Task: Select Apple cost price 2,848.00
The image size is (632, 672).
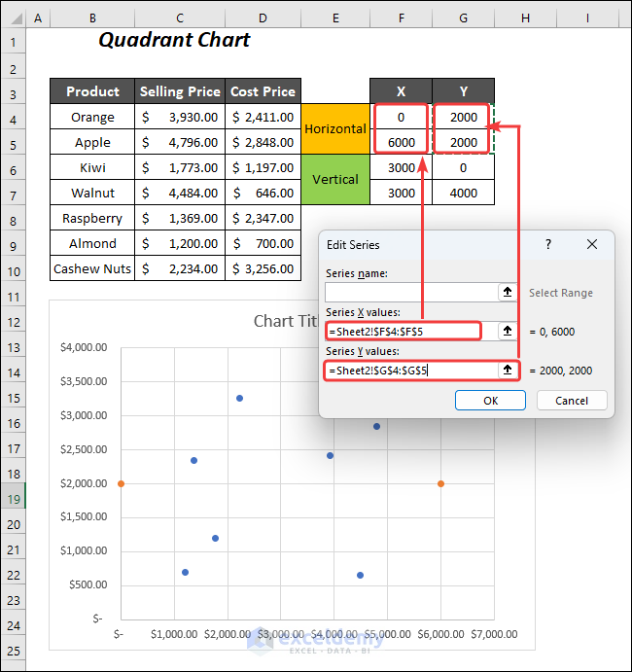Action: tap(263, 142)
